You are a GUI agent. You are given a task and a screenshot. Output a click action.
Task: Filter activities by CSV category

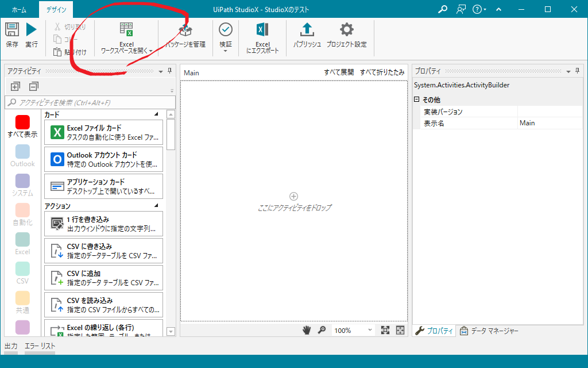tap(22, 273)
